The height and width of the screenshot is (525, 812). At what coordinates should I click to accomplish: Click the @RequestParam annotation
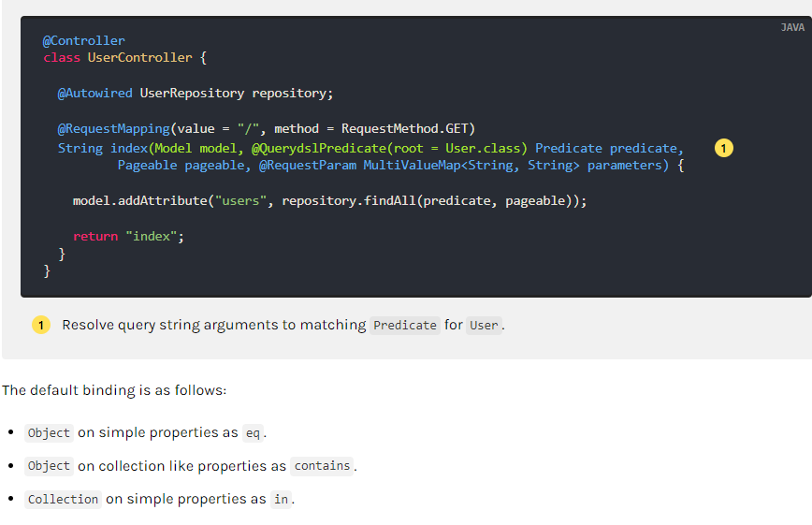307,165
